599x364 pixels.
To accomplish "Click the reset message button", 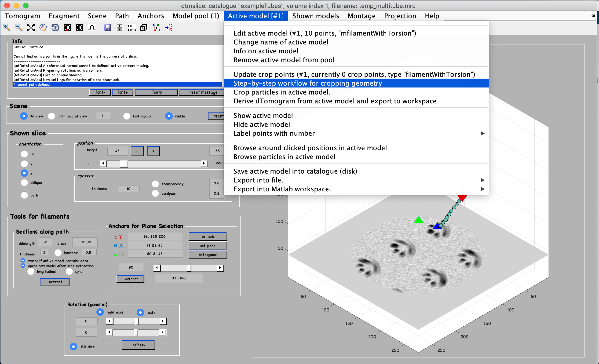I will click(203, 92).
